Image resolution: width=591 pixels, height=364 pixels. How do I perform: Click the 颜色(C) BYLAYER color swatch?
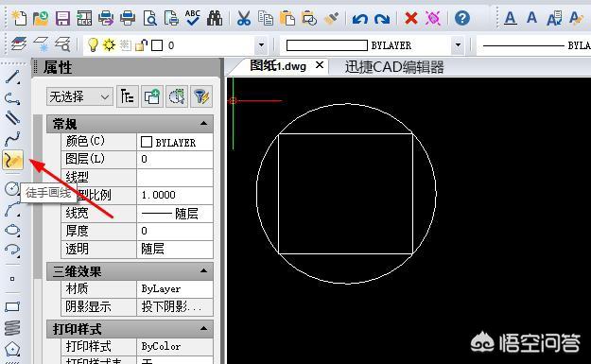[147, 142]
